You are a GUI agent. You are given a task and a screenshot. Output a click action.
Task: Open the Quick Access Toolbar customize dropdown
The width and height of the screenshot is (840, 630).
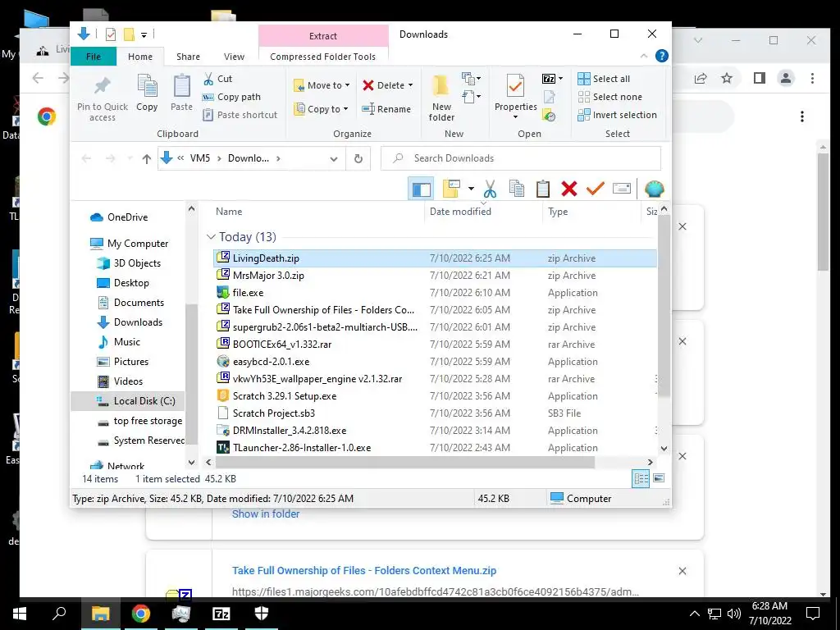tap(144, 35)
